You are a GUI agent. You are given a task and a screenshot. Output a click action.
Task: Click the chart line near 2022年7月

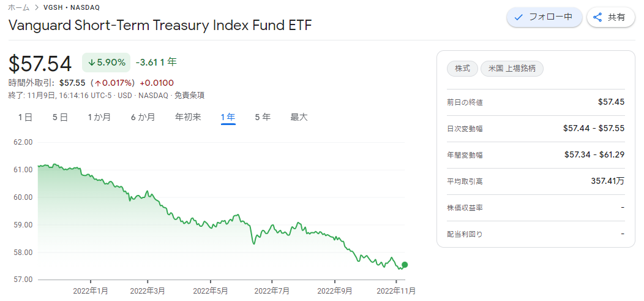tap(272, 226)
